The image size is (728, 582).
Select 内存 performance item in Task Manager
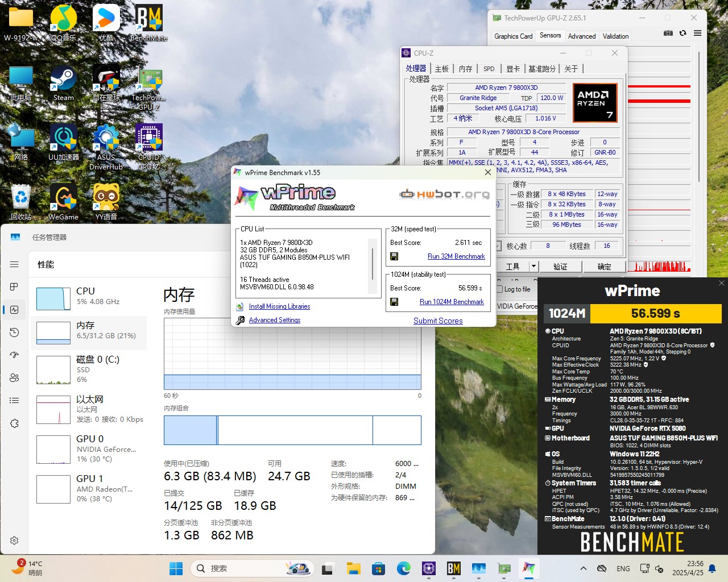click(90, 332)
